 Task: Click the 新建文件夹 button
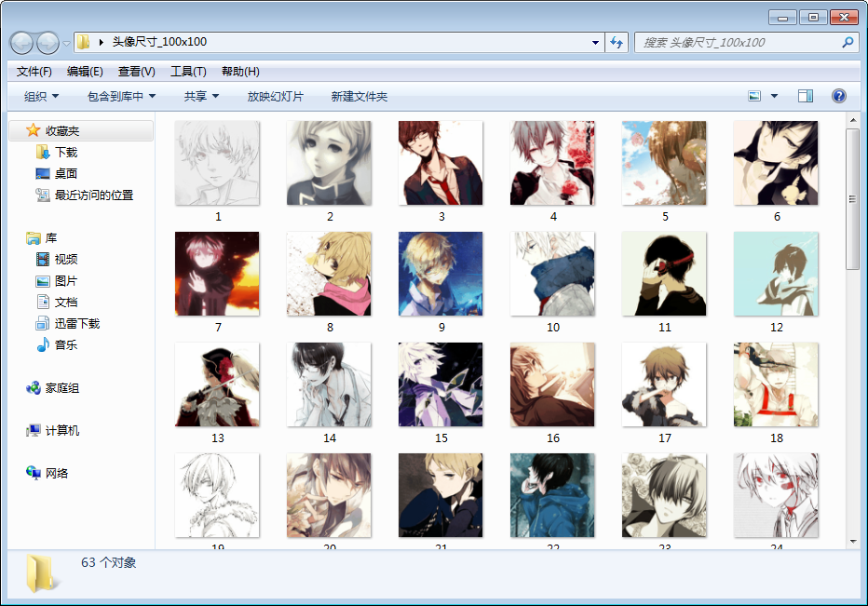[359, 96]
